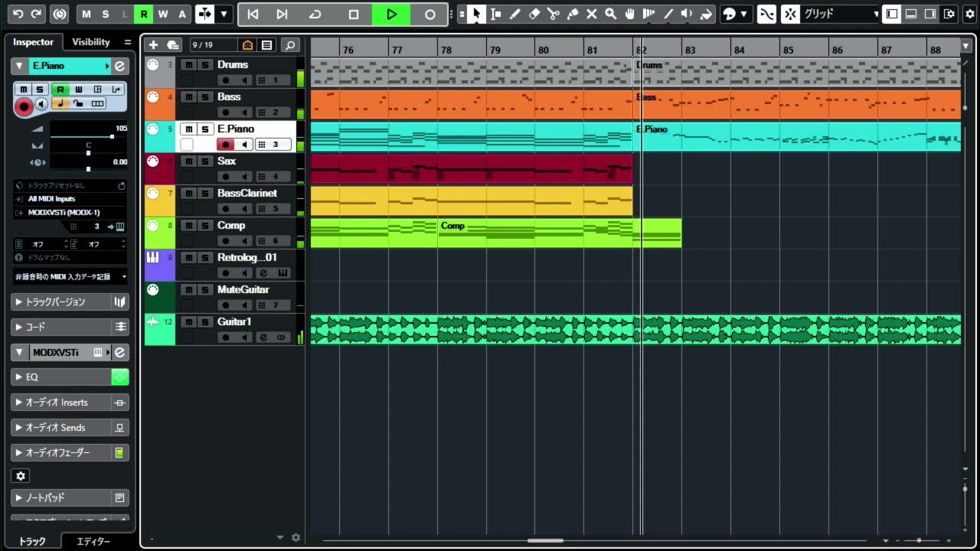980x551 pixels.
Task: Switch to the Visibility tab
Action: coord(91,42)
